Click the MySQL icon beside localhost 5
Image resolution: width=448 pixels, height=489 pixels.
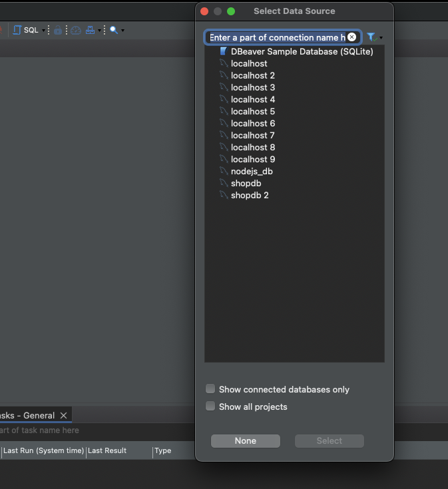tap(224, 111)
